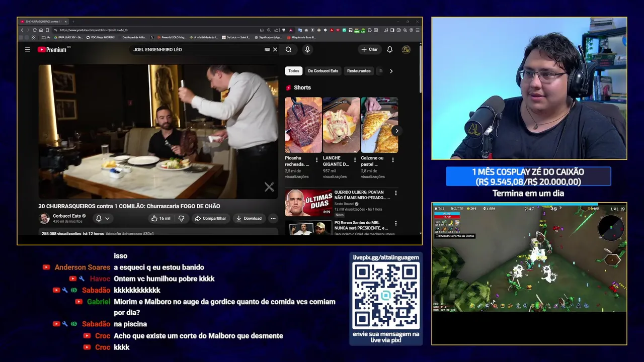Dislike the video with the thumbs-down
644x362 pixels.
point(181,218)
